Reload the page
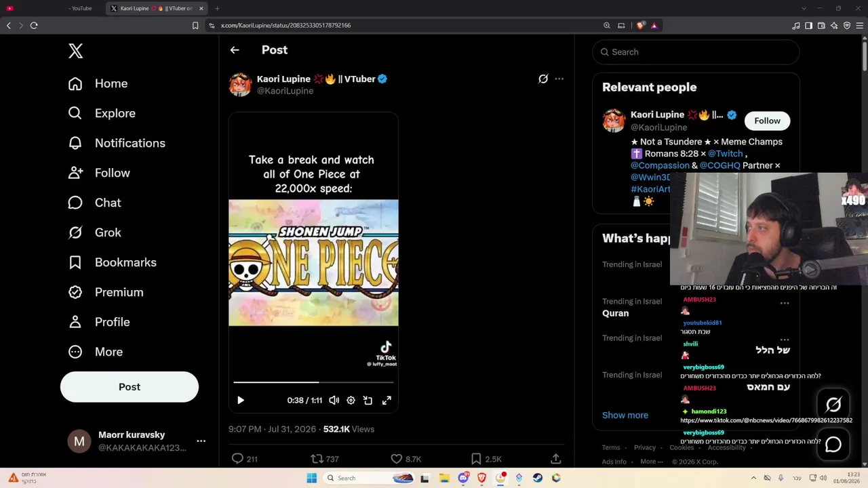This screenshot has height=488, width=868. click(34, 26)
